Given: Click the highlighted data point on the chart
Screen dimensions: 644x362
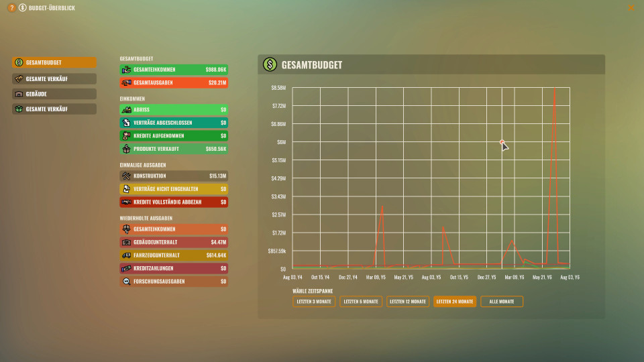Looking at the screenshot, I should click(501, 141).
